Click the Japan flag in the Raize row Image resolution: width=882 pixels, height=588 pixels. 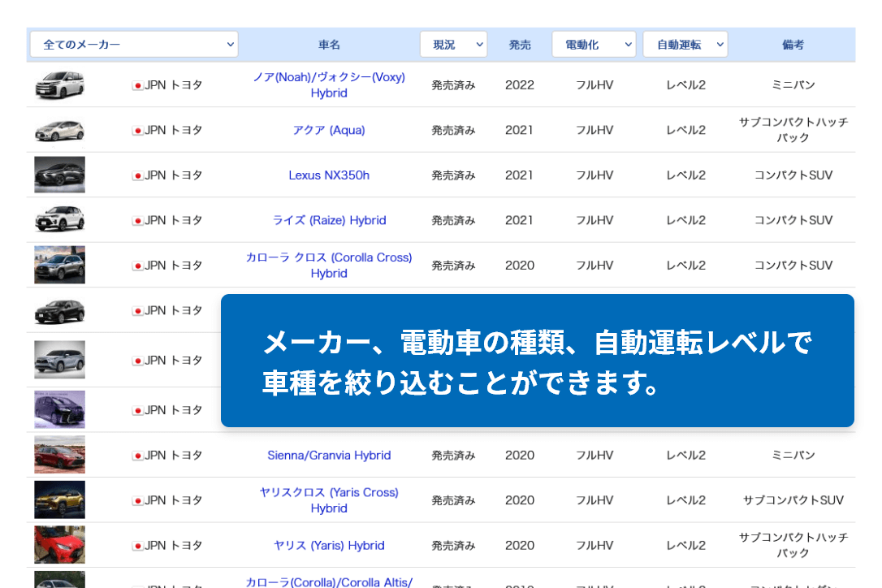(137, 221)
